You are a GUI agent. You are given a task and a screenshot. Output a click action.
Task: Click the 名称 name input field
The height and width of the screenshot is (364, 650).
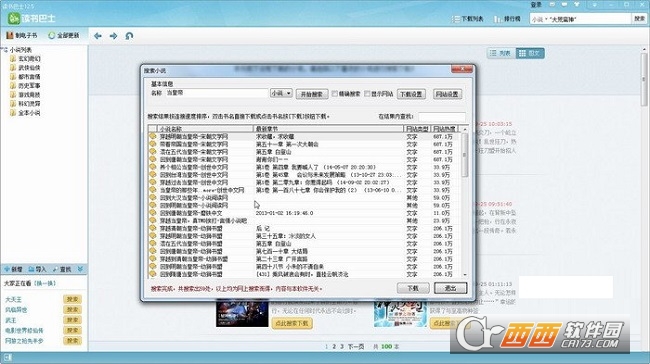(x=217, y=93)
